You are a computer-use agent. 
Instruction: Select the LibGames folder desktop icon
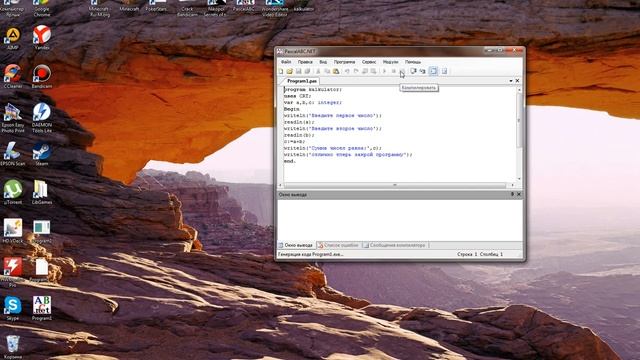click(42, 192)
